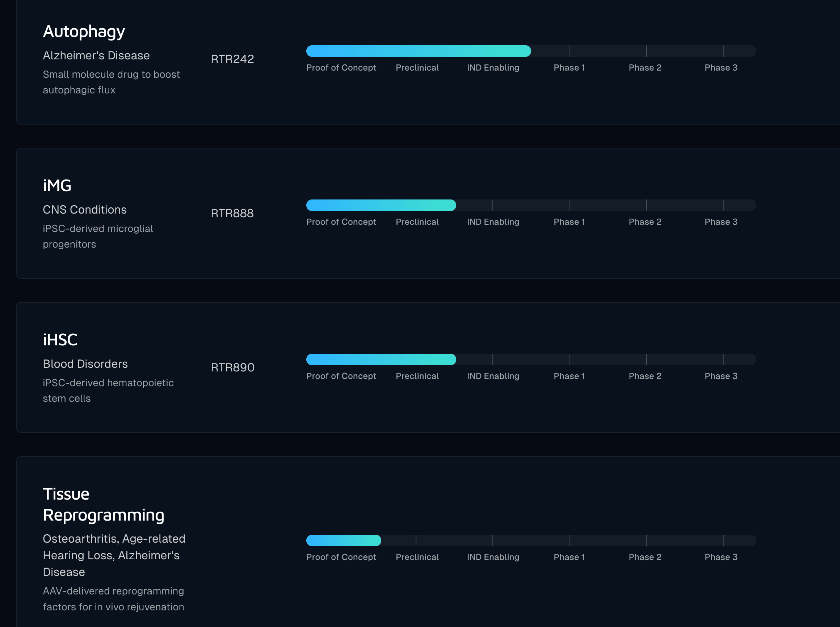Click the Autophagy program heading

click(x=84, y=31)
